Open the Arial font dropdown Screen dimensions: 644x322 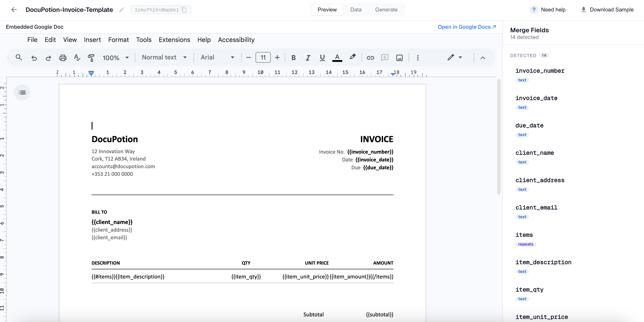(x=218, y=57)
